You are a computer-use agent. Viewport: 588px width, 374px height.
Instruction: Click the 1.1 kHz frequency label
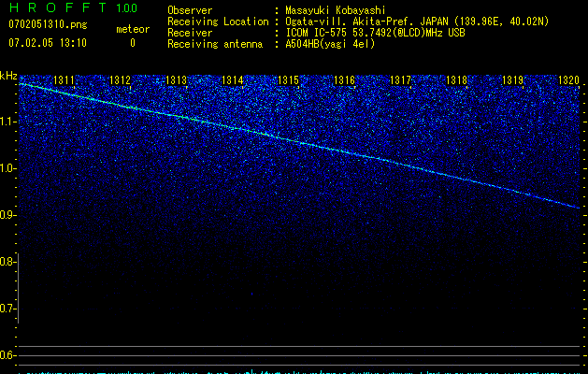[7, 122]
